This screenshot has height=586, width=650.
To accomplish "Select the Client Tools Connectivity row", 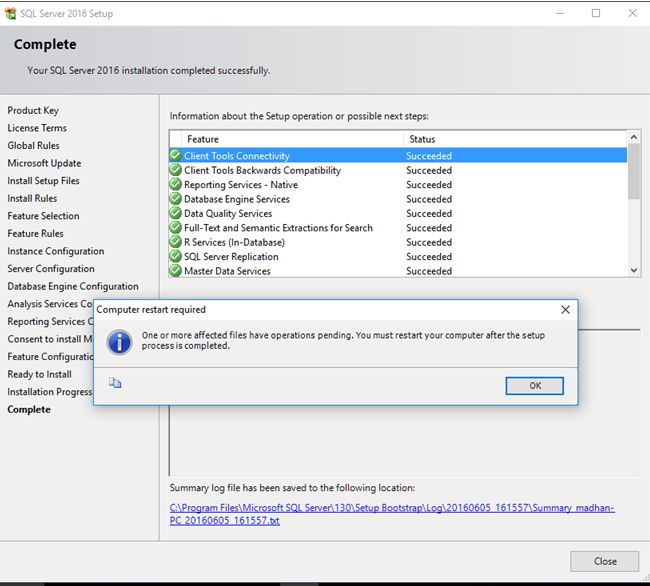I will click(398, 156).
